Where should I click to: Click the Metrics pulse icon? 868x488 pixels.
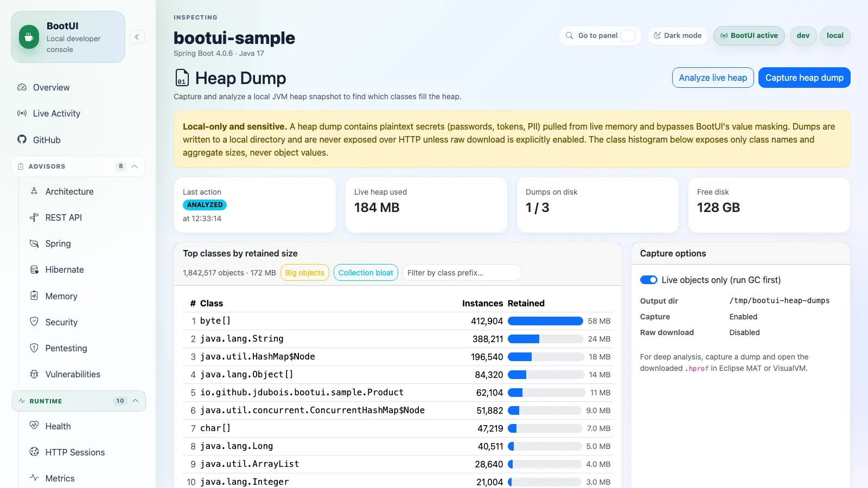(34, 478)
